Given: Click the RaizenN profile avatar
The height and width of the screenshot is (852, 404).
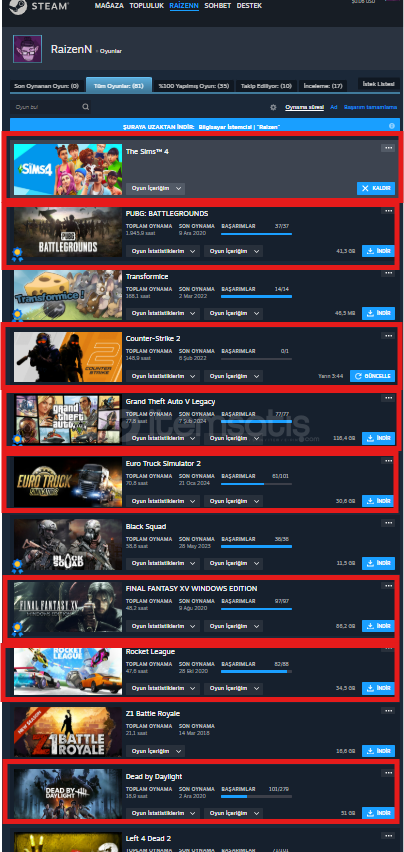Looking at the screenshot, I should pos(28,49).
